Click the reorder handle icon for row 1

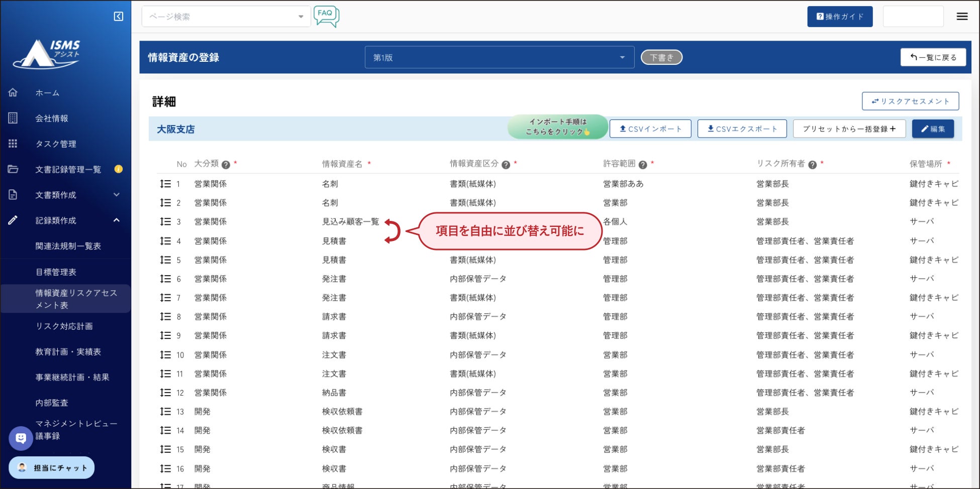tap(165, 184)
